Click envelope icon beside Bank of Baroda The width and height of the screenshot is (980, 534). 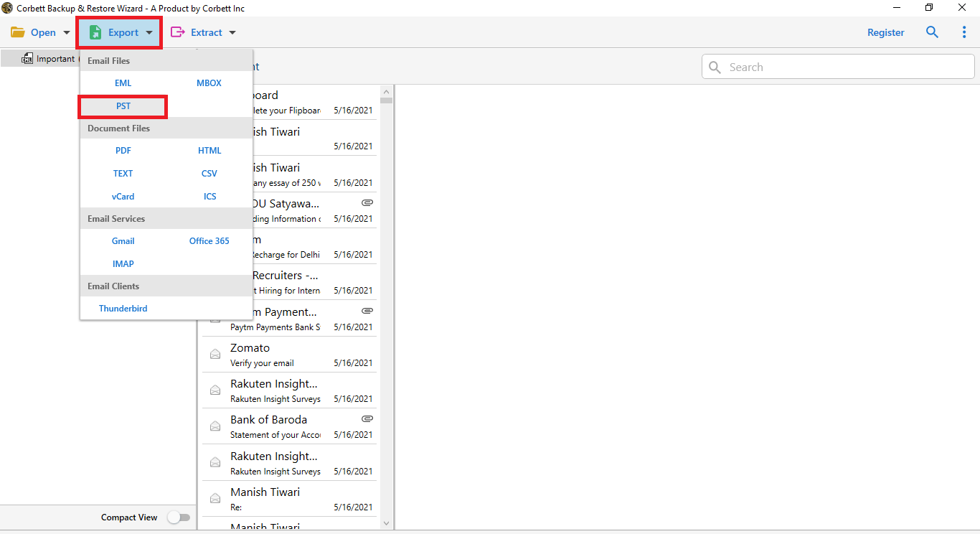click(215, 426)
